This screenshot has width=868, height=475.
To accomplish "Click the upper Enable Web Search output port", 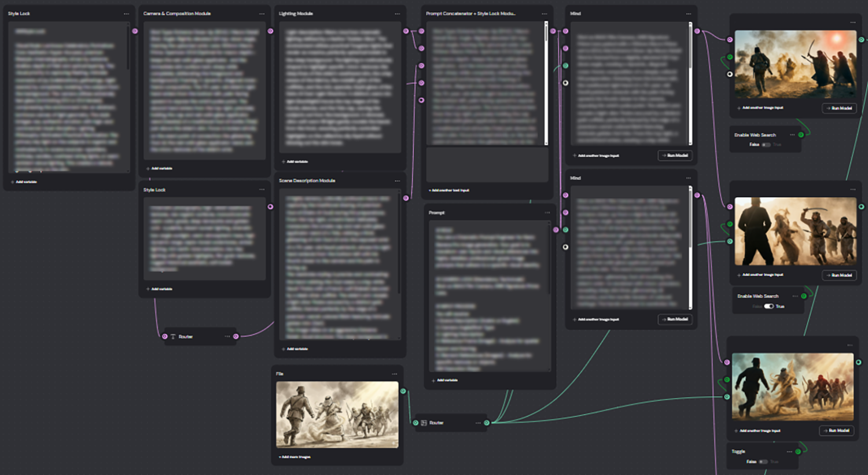I will point(801,135).
